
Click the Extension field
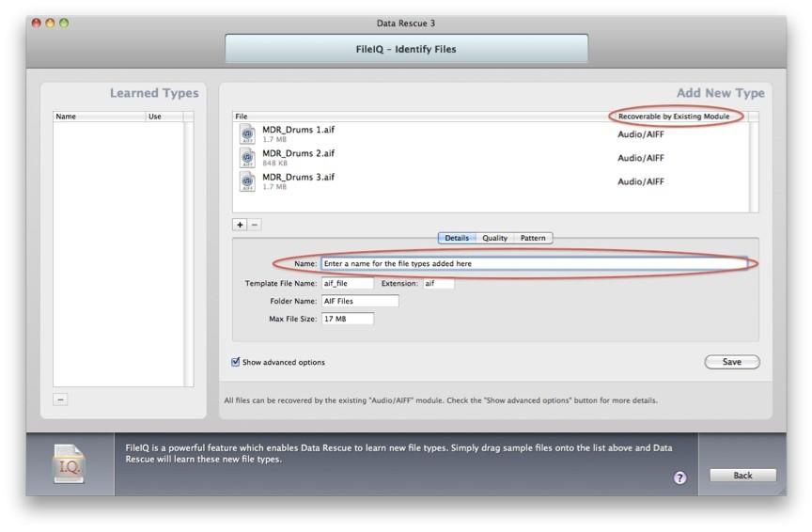tap(439, 283)
